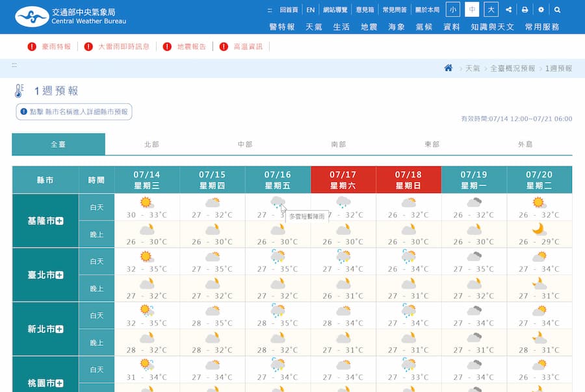Open the 資料 navigation menu
Viewport: 585px width, 392px height.
tap(452, 27)
